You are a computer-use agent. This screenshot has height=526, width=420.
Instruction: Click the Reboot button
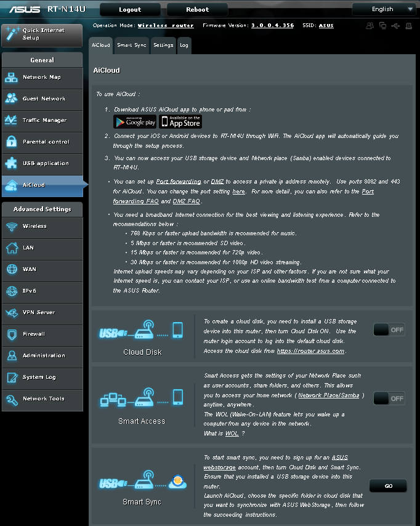coord(197,10)
